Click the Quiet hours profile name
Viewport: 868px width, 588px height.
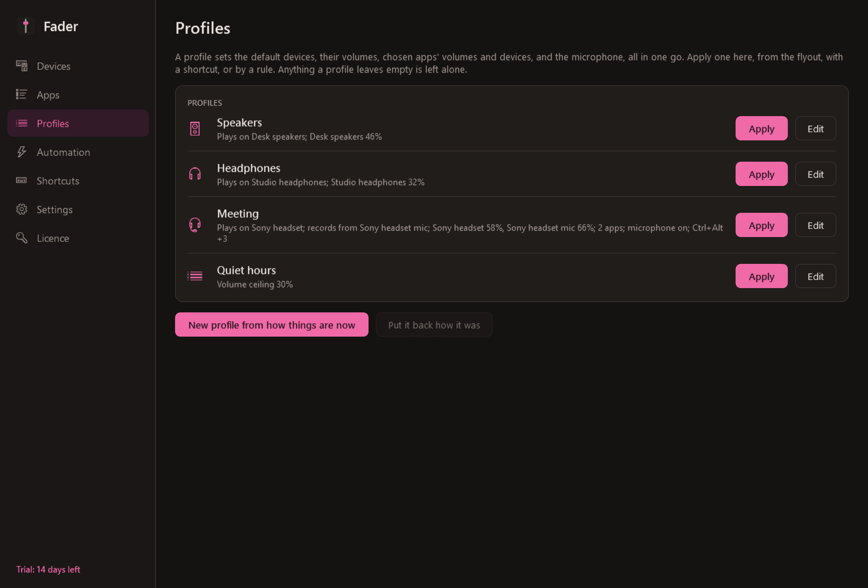coord(246,270)
